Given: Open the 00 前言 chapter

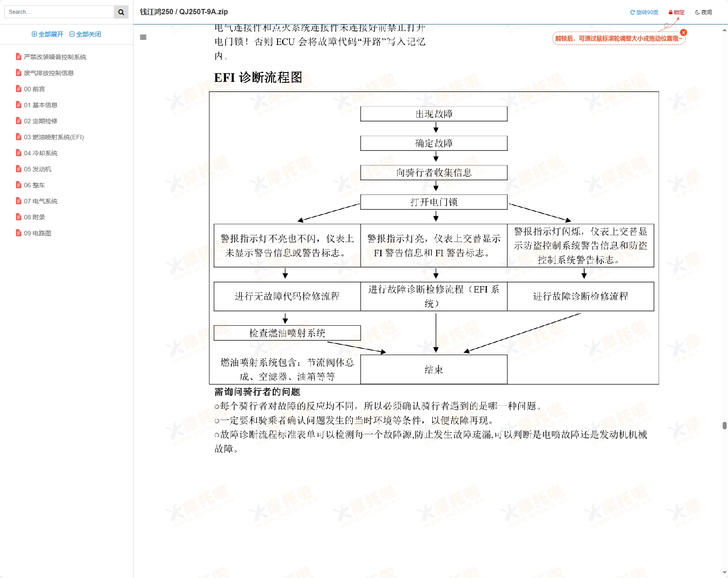Looking at the screenshot, I should (x=34, y=89).
